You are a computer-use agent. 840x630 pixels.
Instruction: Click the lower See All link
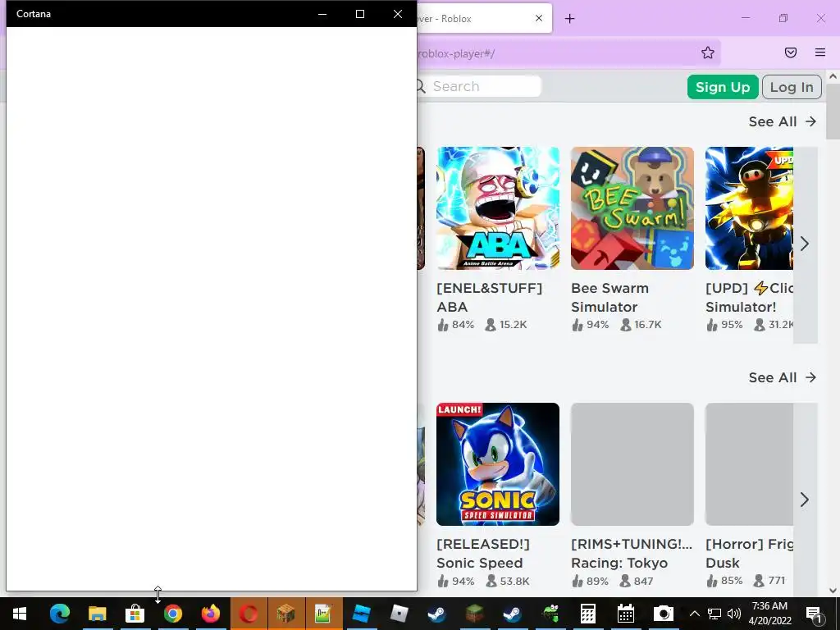point(782,377)
